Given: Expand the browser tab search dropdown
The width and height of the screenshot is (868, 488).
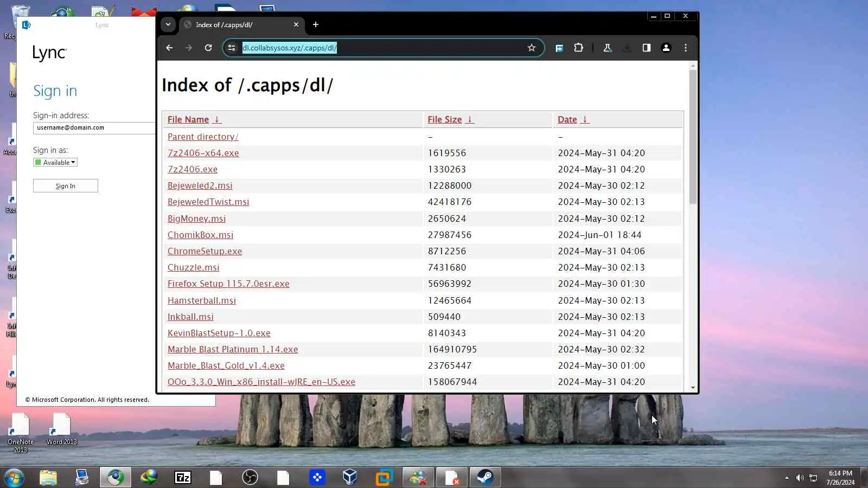Looking at the screenshot, I should (168, 24).
